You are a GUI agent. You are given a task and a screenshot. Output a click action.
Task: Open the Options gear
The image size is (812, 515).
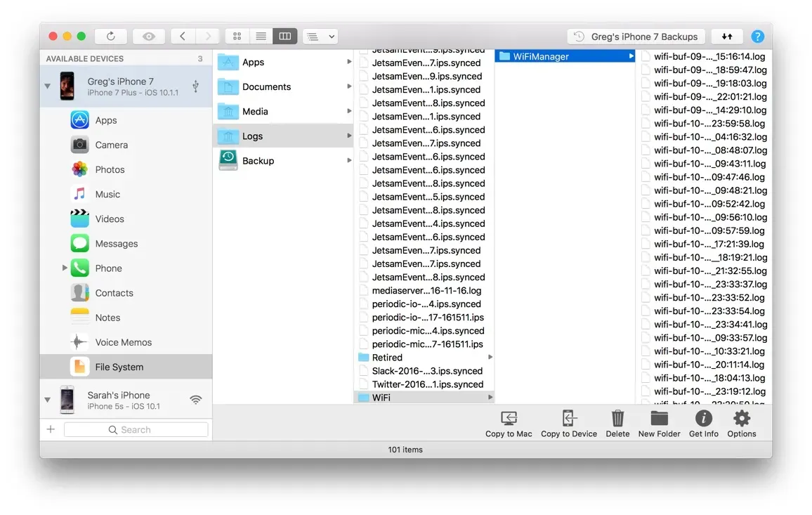click(x=741, y=419)
